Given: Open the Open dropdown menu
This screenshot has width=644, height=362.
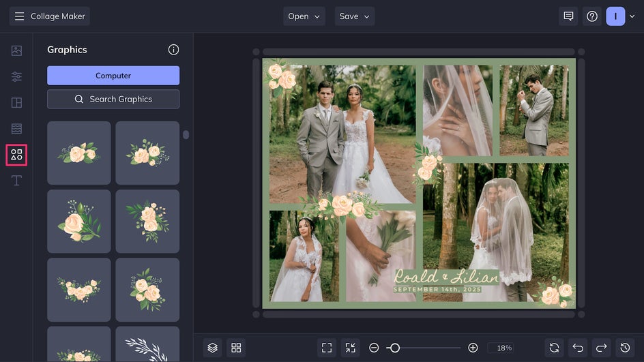Looking at the screenshot, I should point(304,16).
